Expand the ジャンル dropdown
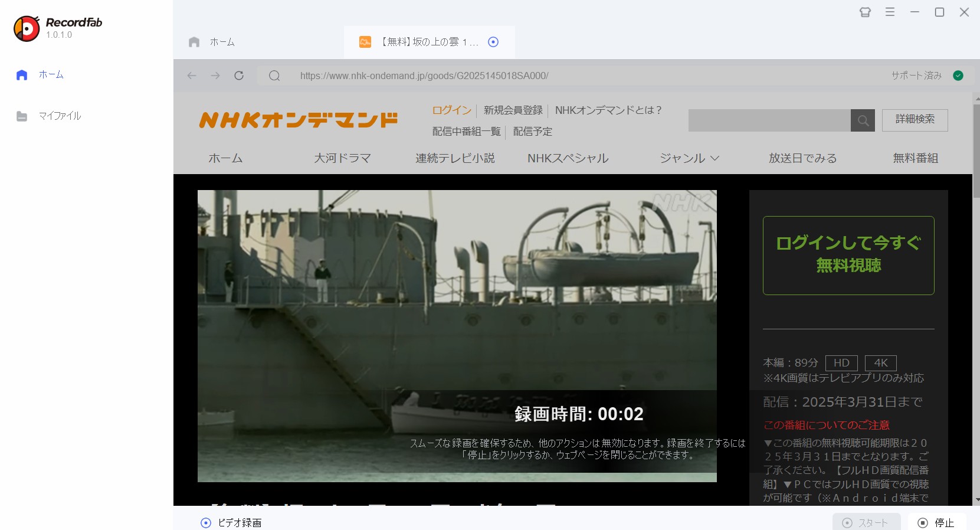This screenshot has width=980, height=530. [689, 158]
